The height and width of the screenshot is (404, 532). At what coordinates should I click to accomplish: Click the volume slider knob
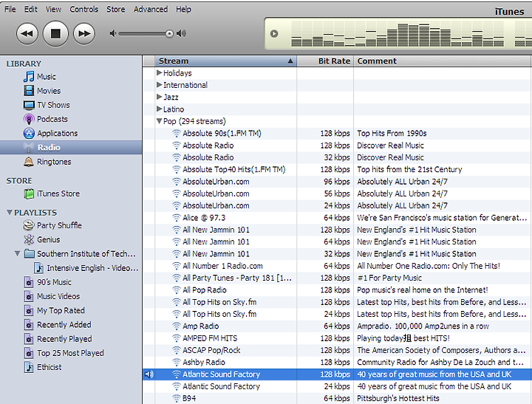click(169, 33)
